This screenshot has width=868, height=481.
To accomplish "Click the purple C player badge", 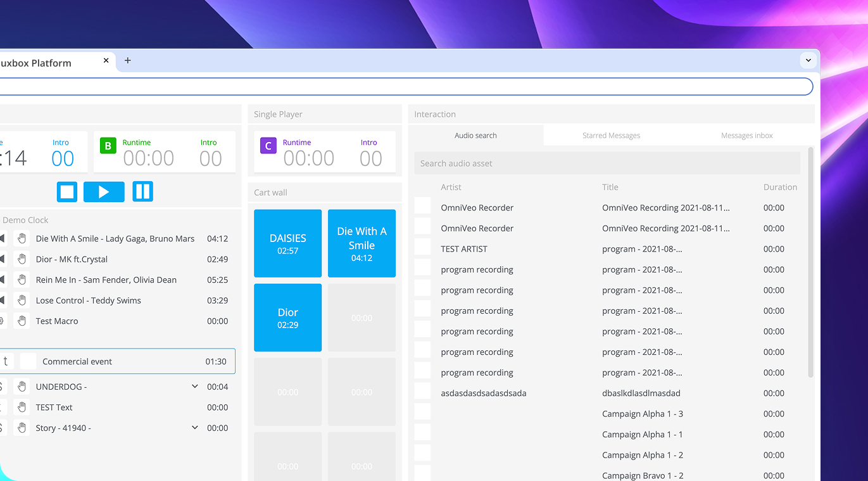I will [x=268, y=146].
